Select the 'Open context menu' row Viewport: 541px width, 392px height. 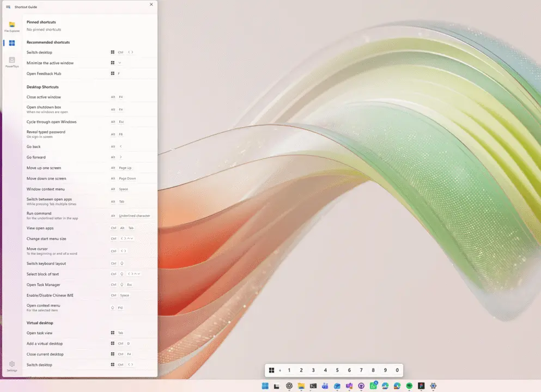(90, 308)
